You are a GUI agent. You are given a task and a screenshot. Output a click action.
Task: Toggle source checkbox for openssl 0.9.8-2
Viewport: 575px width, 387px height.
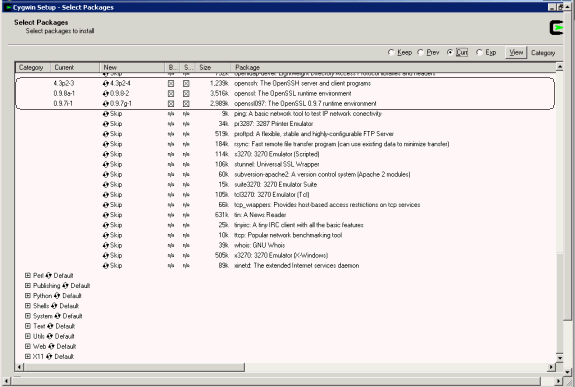click(x=186, y=94)
